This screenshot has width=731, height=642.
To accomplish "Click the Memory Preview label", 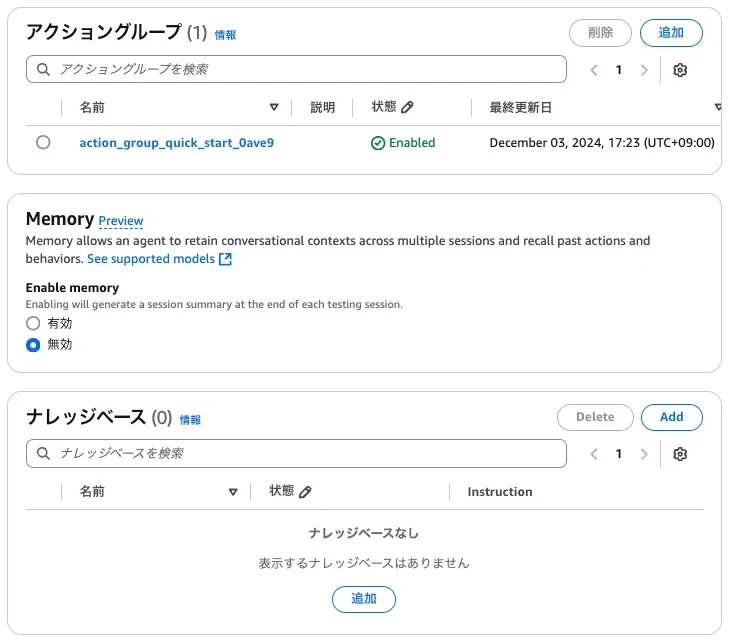I will pos(121,221).
